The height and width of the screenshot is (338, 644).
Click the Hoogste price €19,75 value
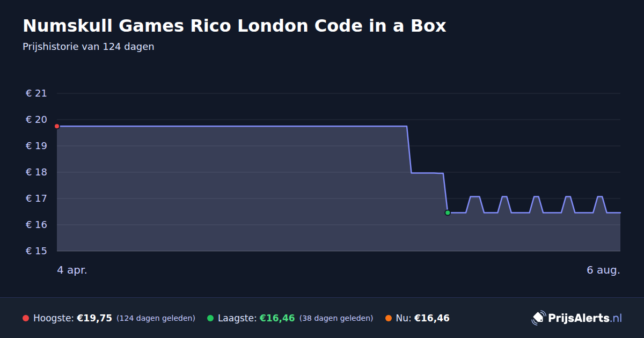(94, 318)
